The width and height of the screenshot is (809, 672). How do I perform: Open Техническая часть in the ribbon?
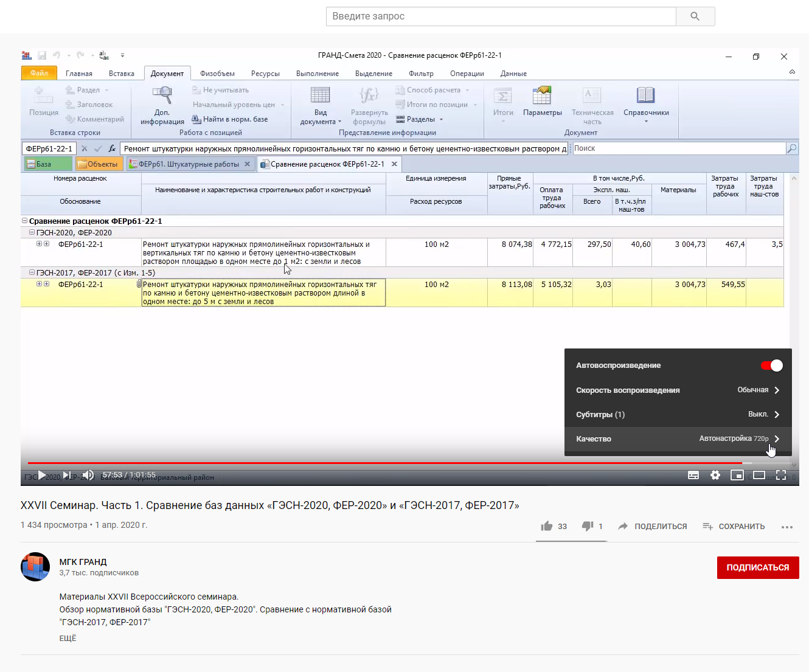coord(592,105)
